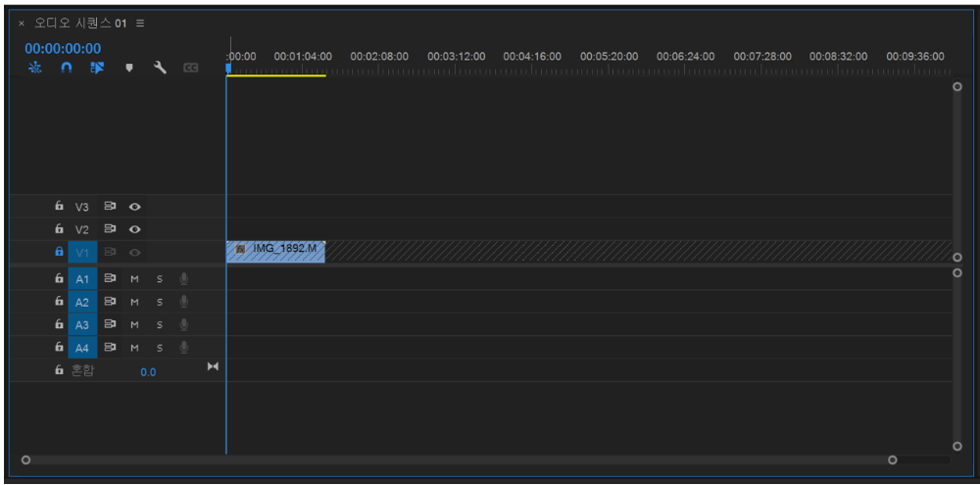Toggle A4 track targeting

tap(82, 348)
